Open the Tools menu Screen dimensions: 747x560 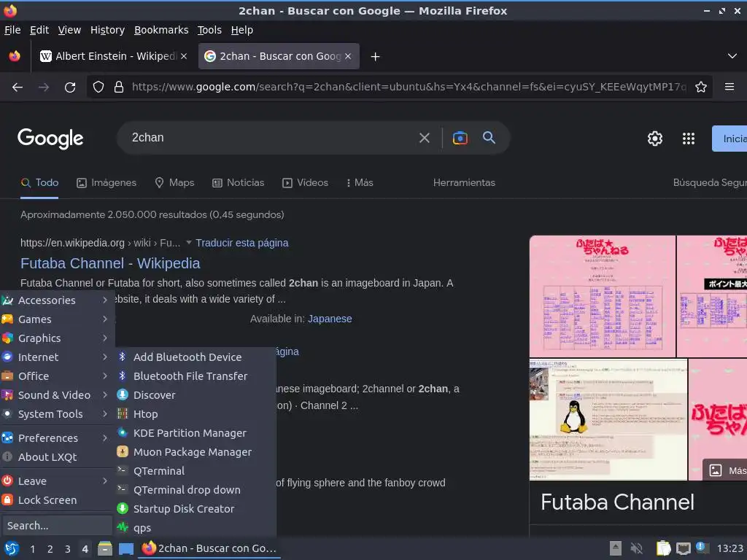(x=209, y=30)
